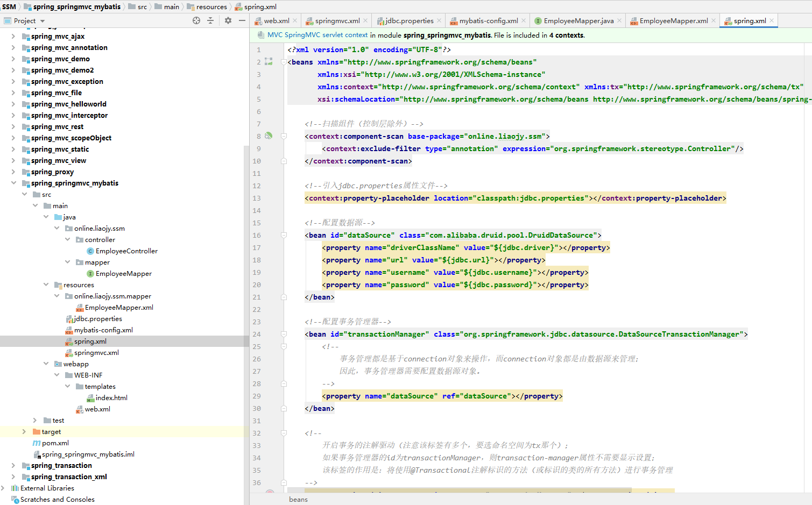812x505 pixels.
Task: Expand the test folder
Action: coord(34,420)
